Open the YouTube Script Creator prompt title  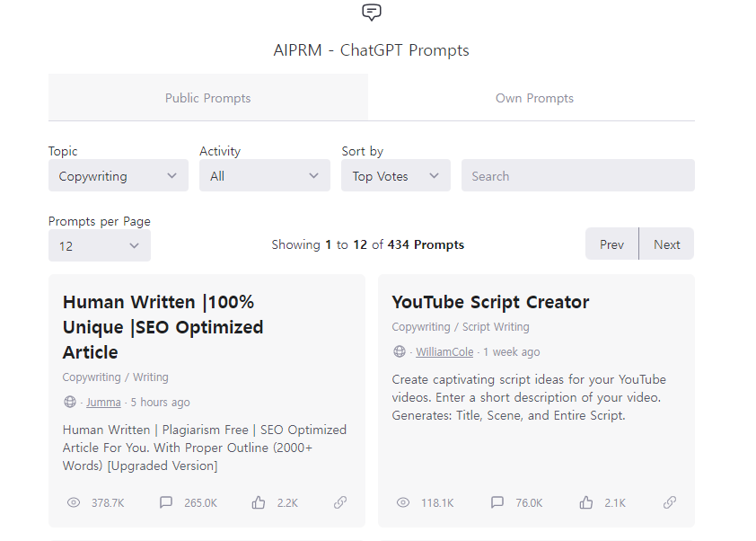click(490, 302)
